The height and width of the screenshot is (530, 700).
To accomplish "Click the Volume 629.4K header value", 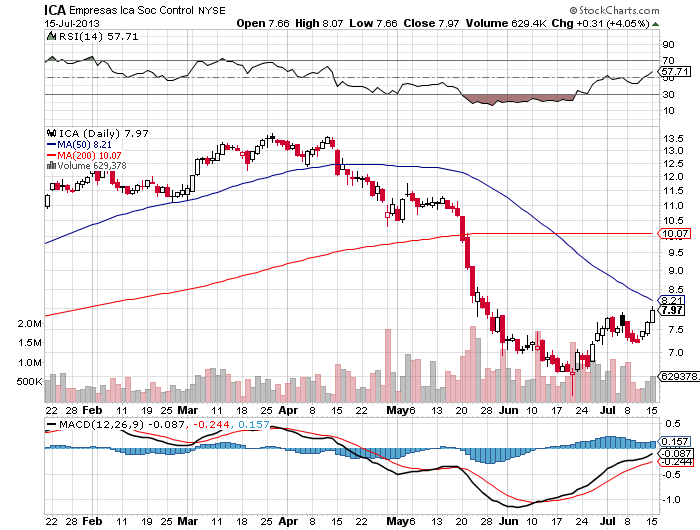I will 506,23.
